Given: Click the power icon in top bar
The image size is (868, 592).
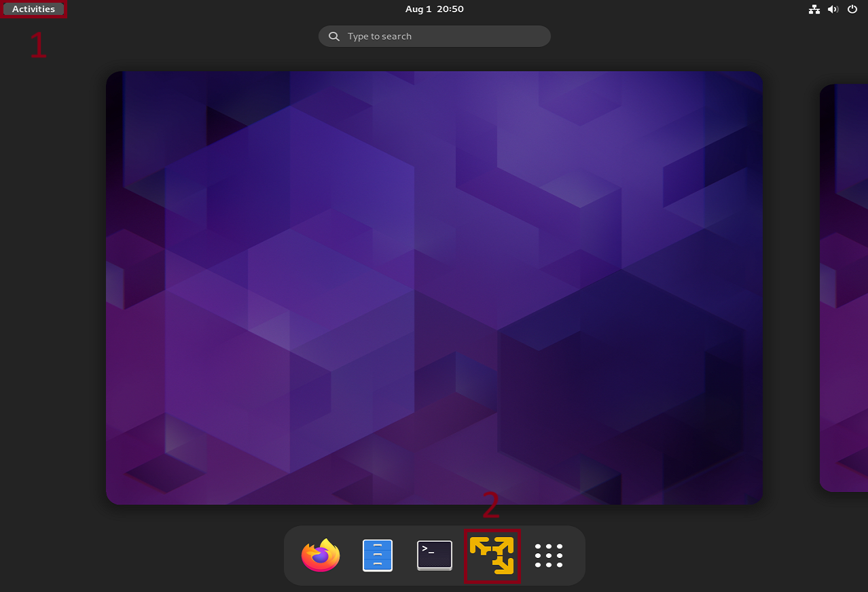Looking at the screenshot, I should 852,10.
